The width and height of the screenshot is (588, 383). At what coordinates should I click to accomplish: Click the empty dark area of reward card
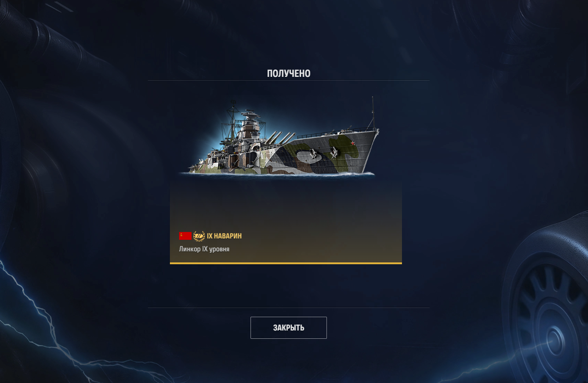click(286, 205)
